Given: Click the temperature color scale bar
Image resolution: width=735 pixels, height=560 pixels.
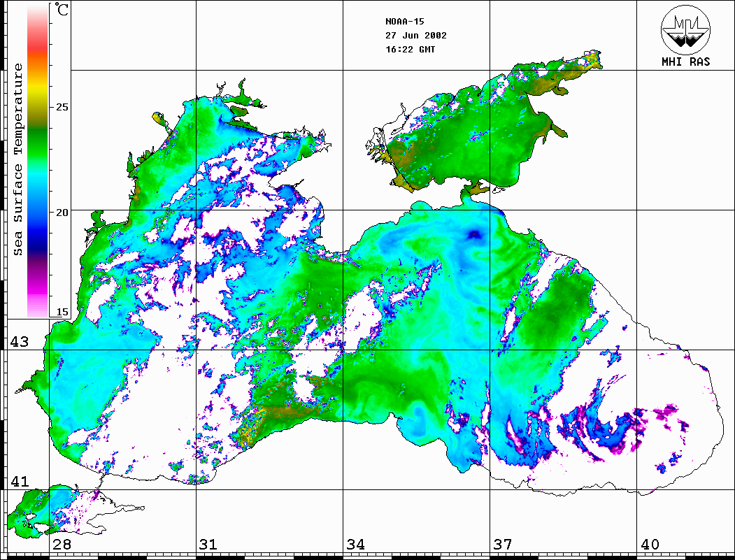Looking at the screenshot, I should 38,161.
